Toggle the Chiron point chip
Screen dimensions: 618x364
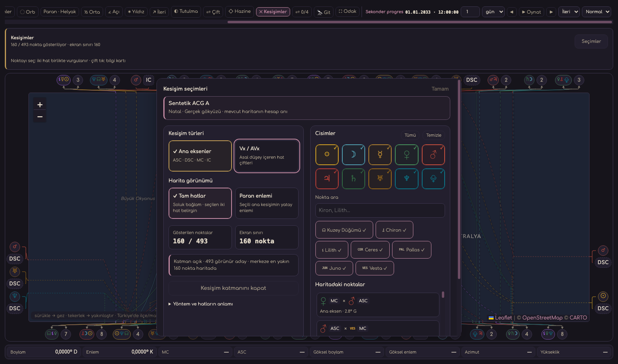coord(394,230)
